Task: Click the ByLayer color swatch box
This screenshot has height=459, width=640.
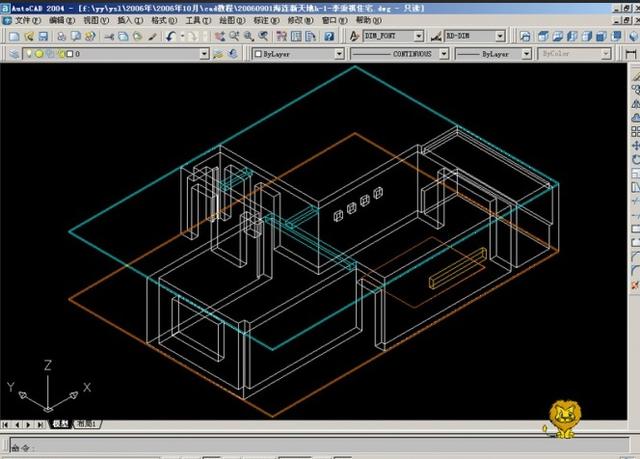Action: [x=258, y=54]
